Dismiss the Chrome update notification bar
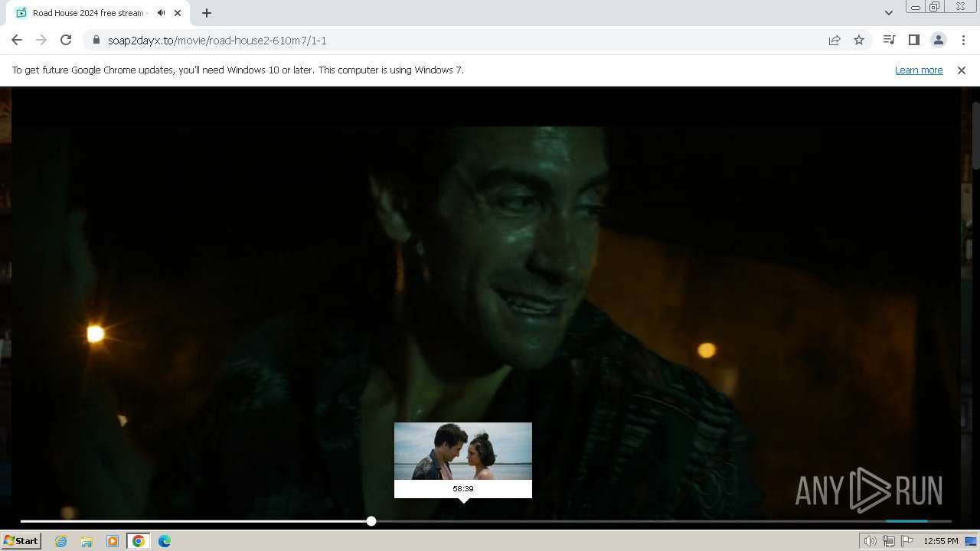980x551 pixels. [x=962, y=70]
